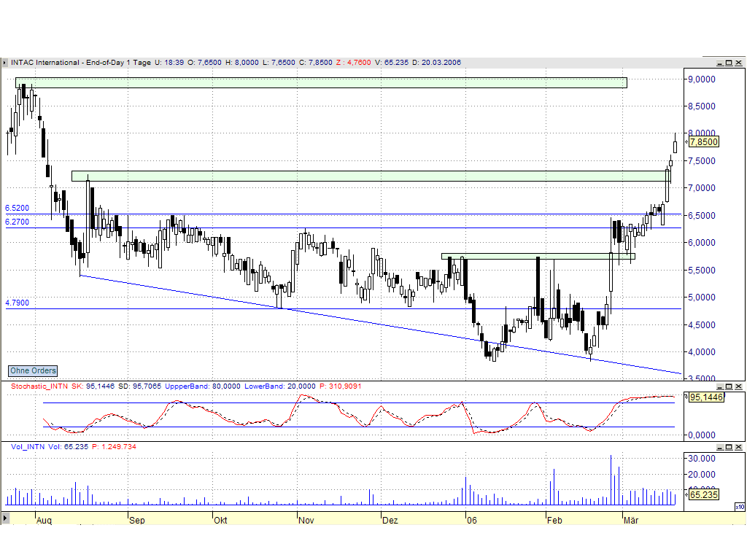
Task: Click the maximize icon of the Stochastic panel
Action: 729,386
